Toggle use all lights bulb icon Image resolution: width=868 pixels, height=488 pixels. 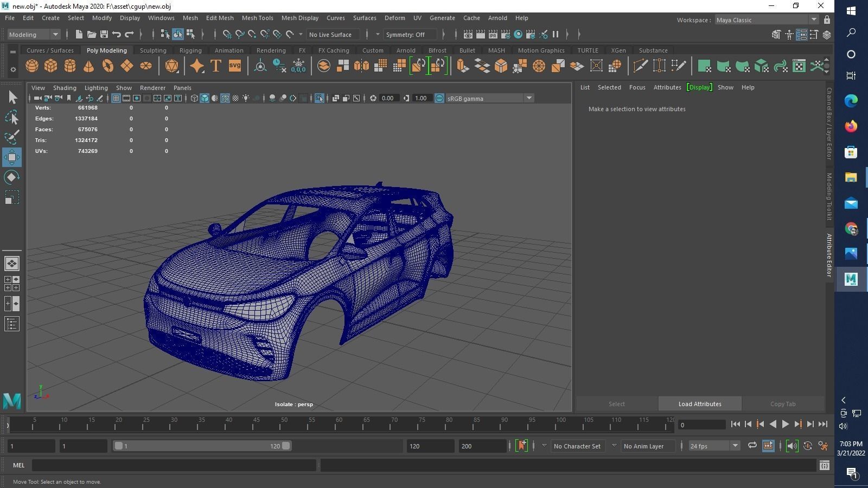pyautogui.click(x=246, y=98)
